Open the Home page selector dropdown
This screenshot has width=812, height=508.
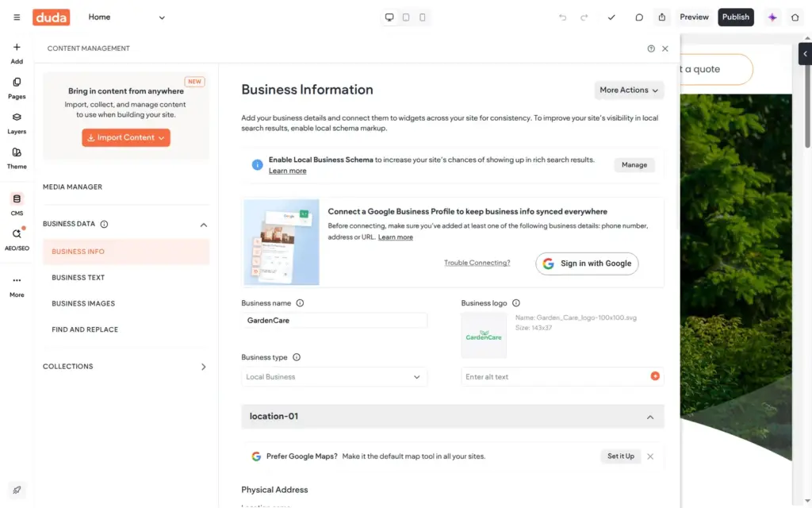[126, 17]
